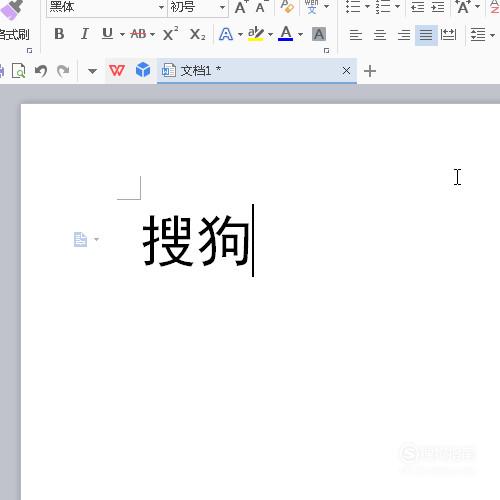Open strikethrough options dropdown arrow

(152, 34)
